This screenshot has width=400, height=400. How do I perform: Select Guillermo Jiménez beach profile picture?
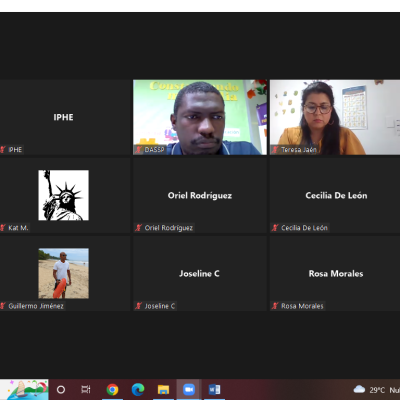point(63,273)
